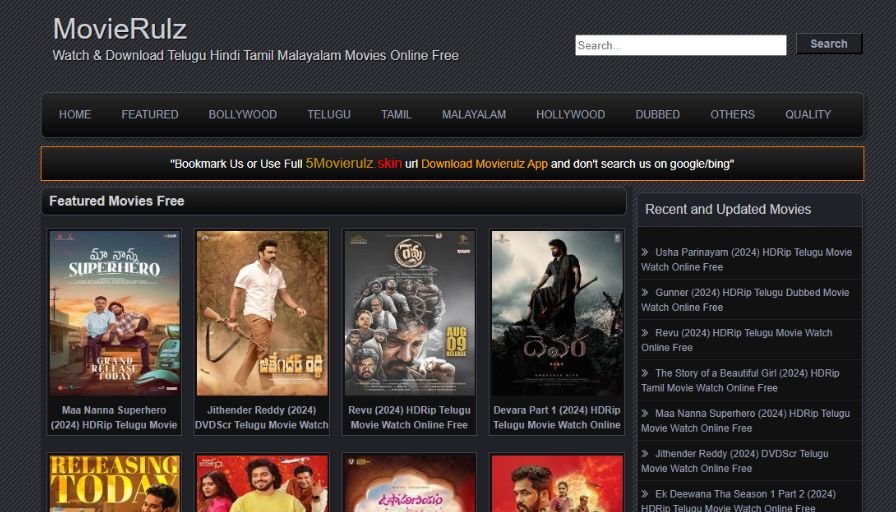Follow the 5Movierulz.skin link in banner
Viewport: 896px width, 512px height.
pos(354,163)
